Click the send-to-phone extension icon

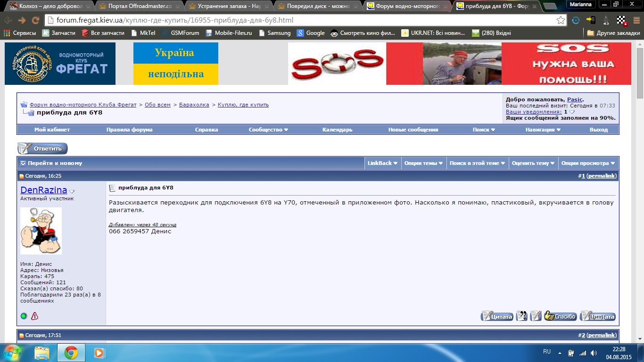[x=591, y=20]
